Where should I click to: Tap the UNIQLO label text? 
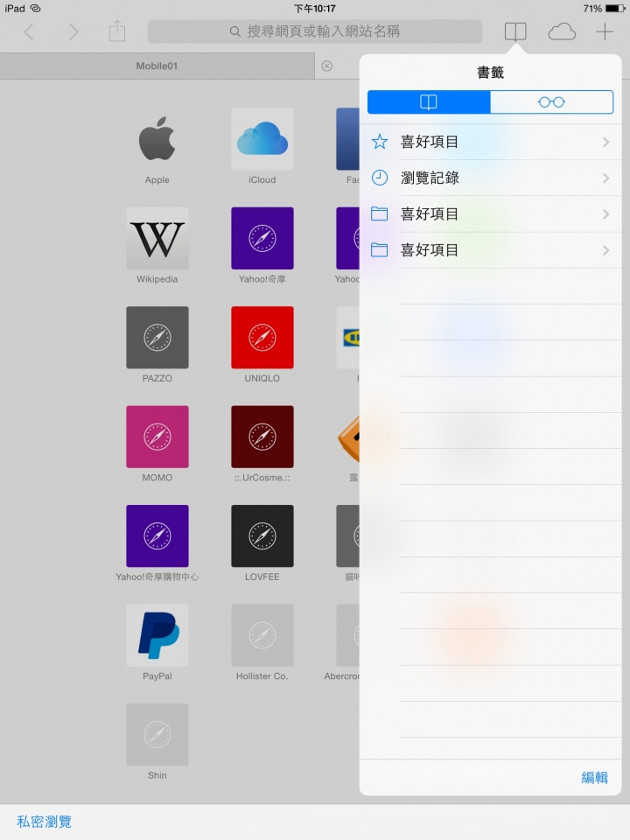click(x=262, y=378)
